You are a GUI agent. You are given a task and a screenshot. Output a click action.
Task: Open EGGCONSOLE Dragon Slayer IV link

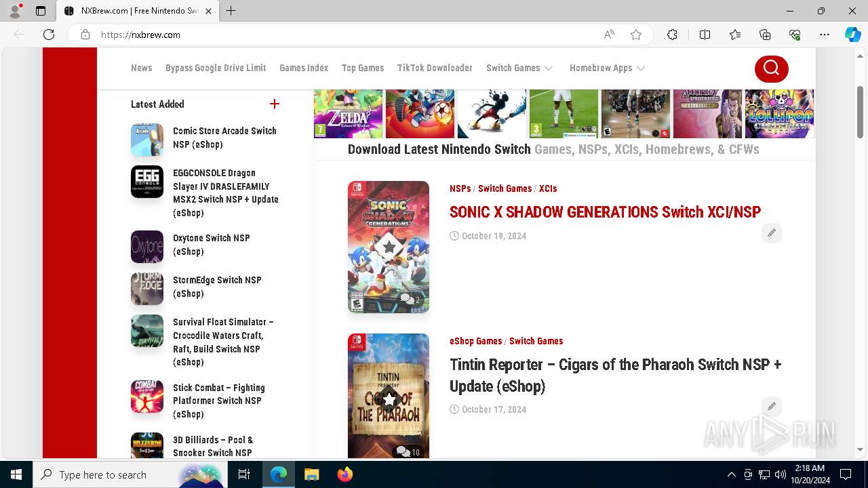point(226,192)
